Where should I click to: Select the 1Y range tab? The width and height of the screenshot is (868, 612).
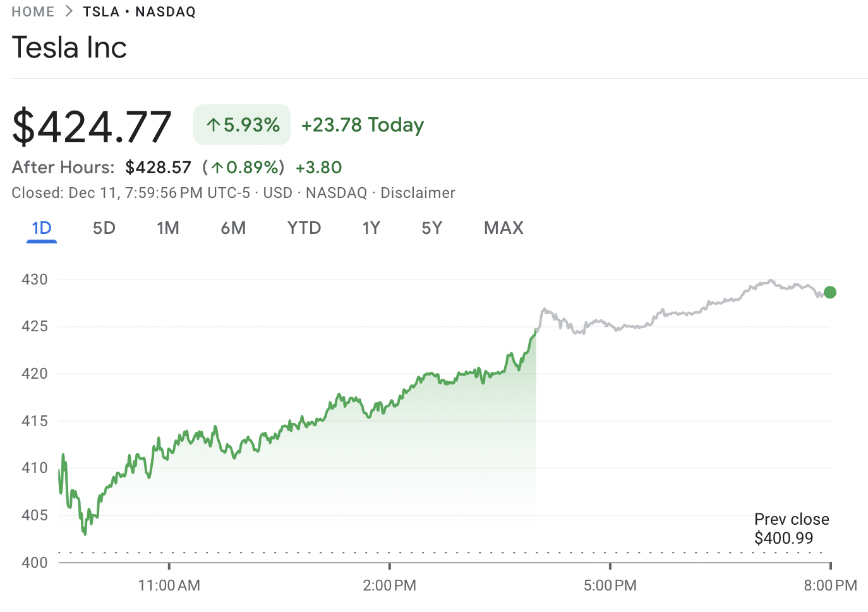click(371, 228)
